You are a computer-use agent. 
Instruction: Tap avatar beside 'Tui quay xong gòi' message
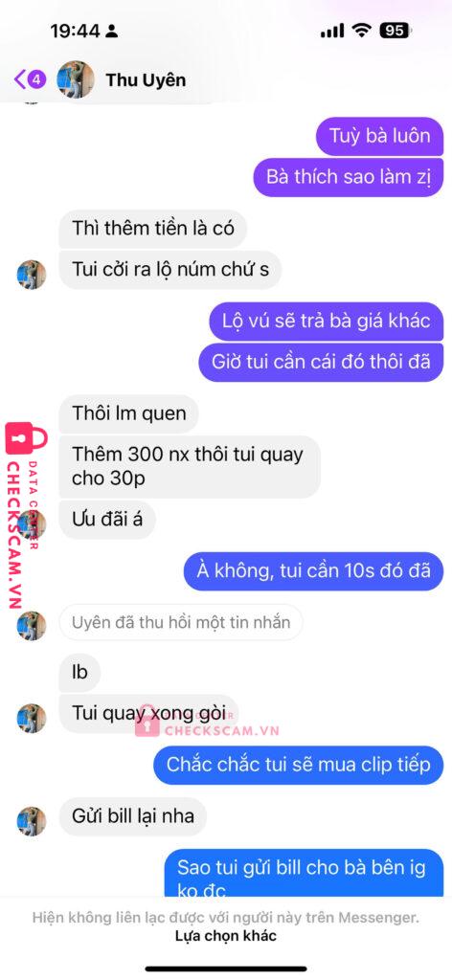coord(32,718)
